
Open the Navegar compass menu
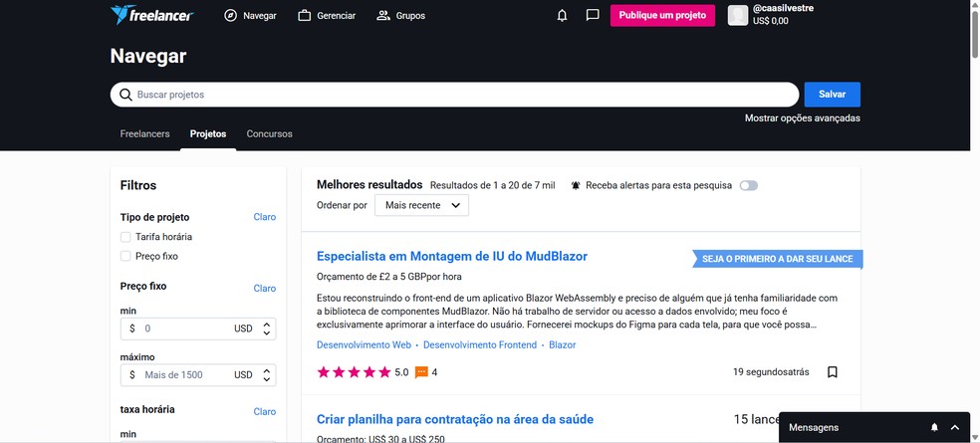click(250, 16)
